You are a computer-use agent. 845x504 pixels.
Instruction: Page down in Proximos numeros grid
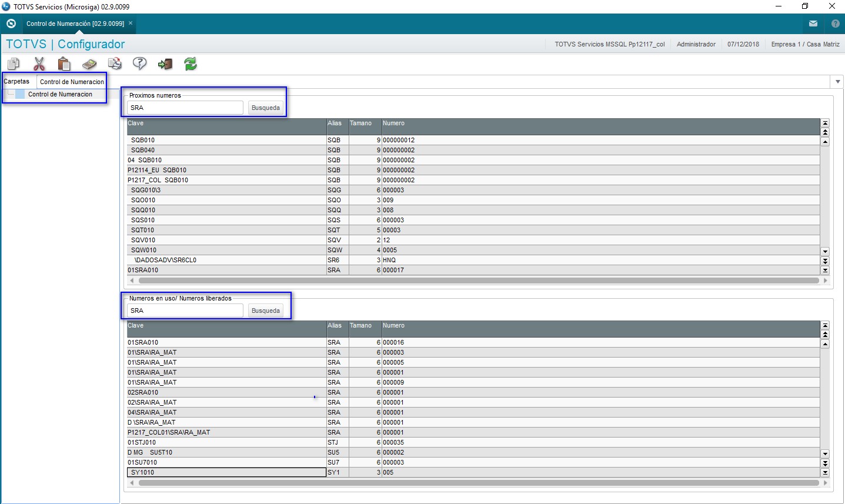point(825,261)
